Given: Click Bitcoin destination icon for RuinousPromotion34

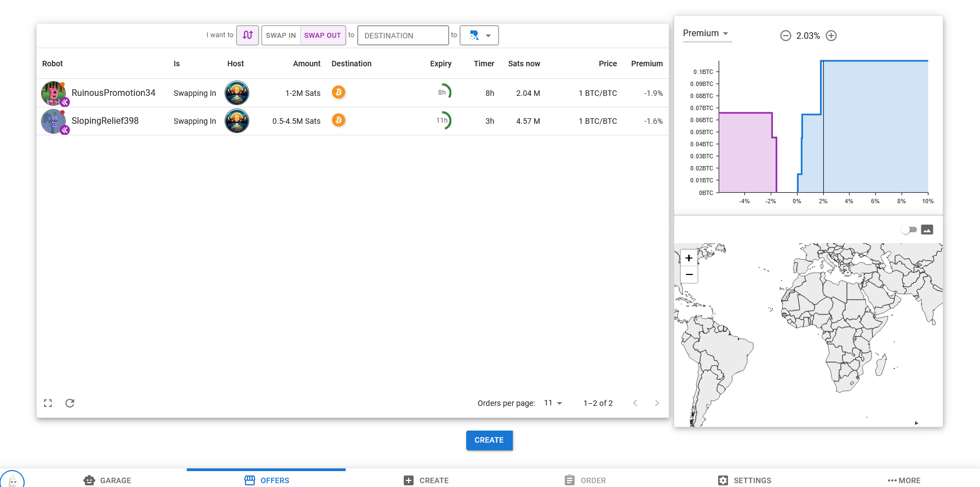Looking at the screenshot, I should (x=339, y=92).
